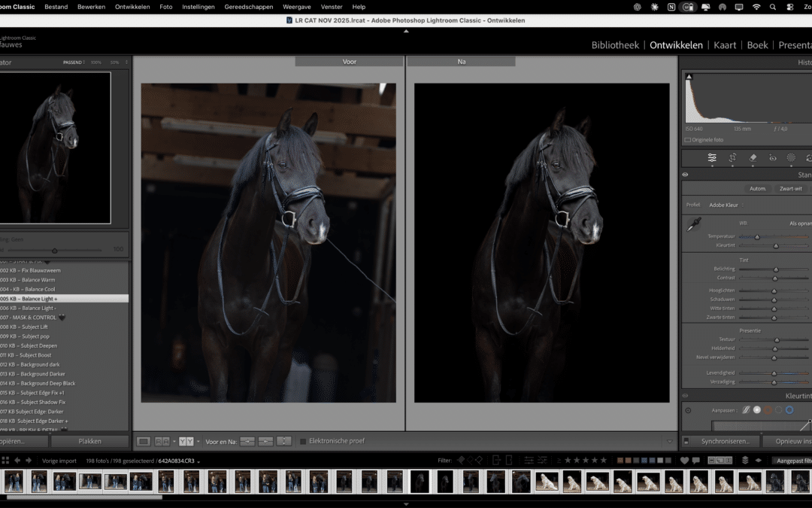Open the WB Als opname dropdown

799,223
